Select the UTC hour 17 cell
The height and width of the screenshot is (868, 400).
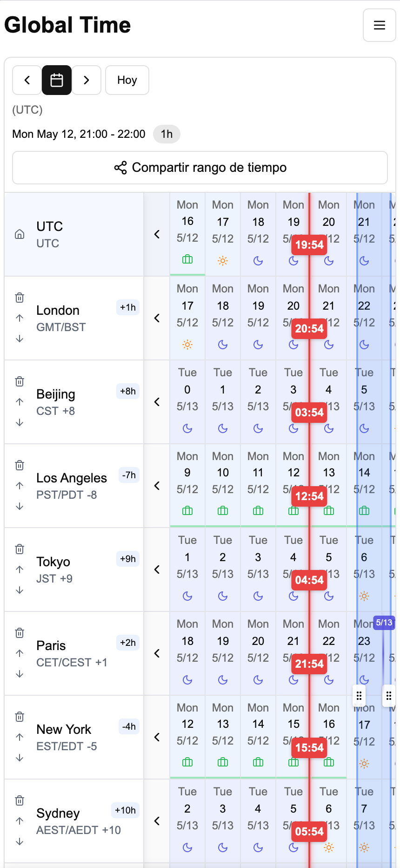223,234
